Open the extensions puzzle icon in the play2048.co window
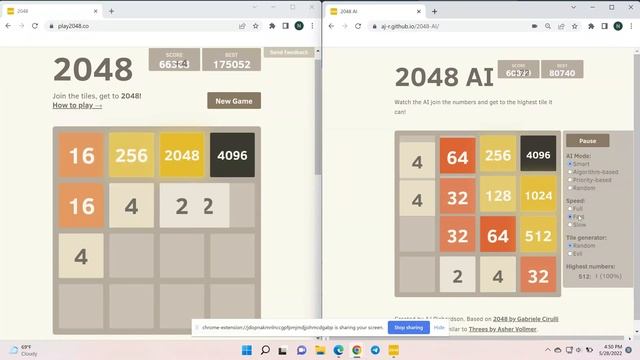This screenshot has height=360, width=640. [x=272, y=26]
